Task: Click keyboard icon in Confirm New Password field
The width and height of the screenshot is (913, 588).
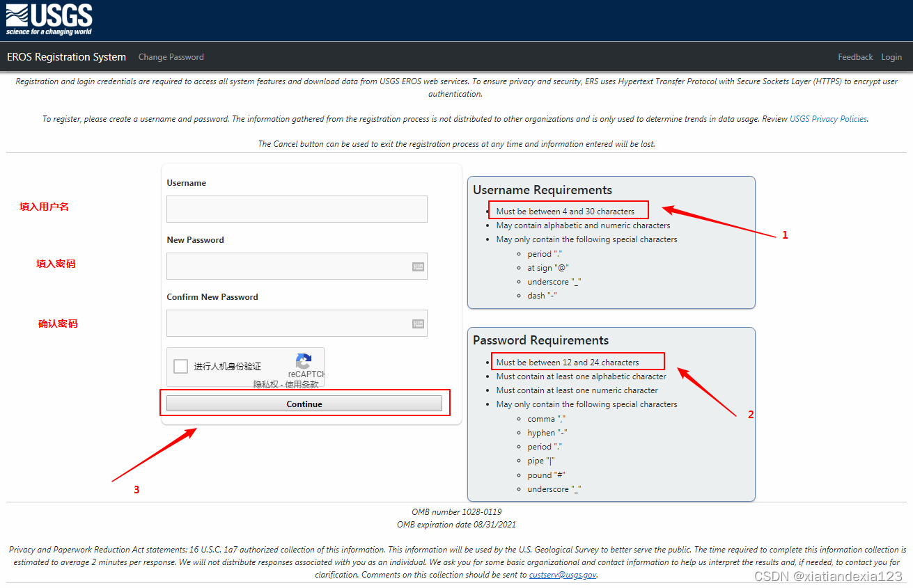Action: [418, 324]
